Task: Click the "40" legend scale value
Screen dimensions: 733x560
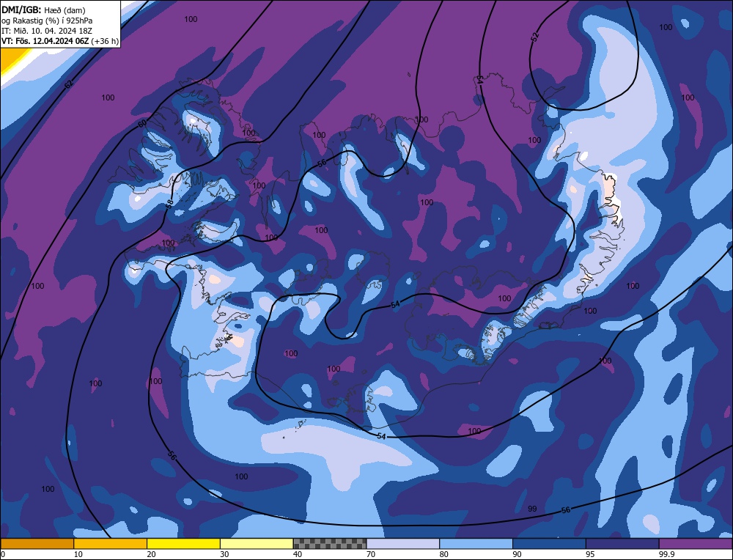Action: pyautogui.click(x=298, y=554)
